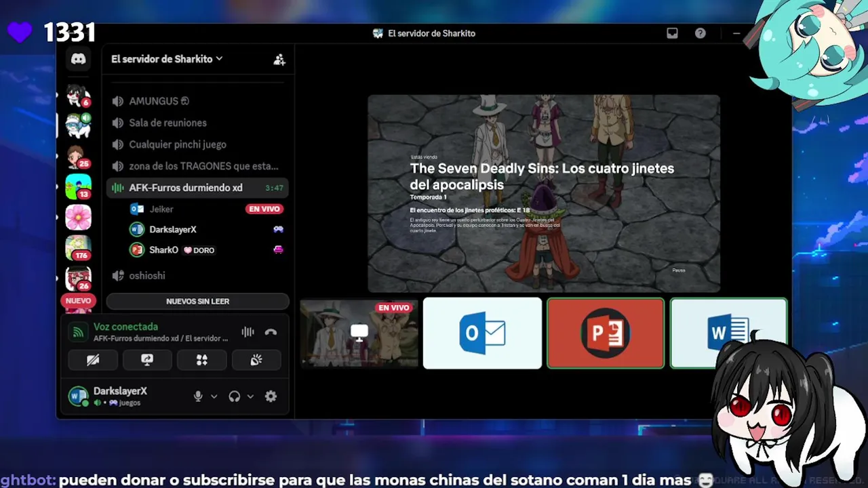
Task: Open server icon with badge 13
Action: pos(78,187)
